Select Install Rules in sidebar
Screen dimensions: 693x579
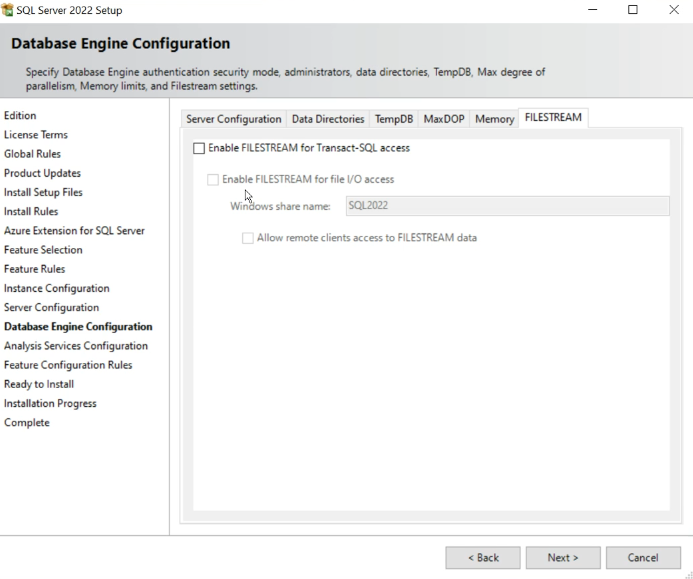[31, 212]
